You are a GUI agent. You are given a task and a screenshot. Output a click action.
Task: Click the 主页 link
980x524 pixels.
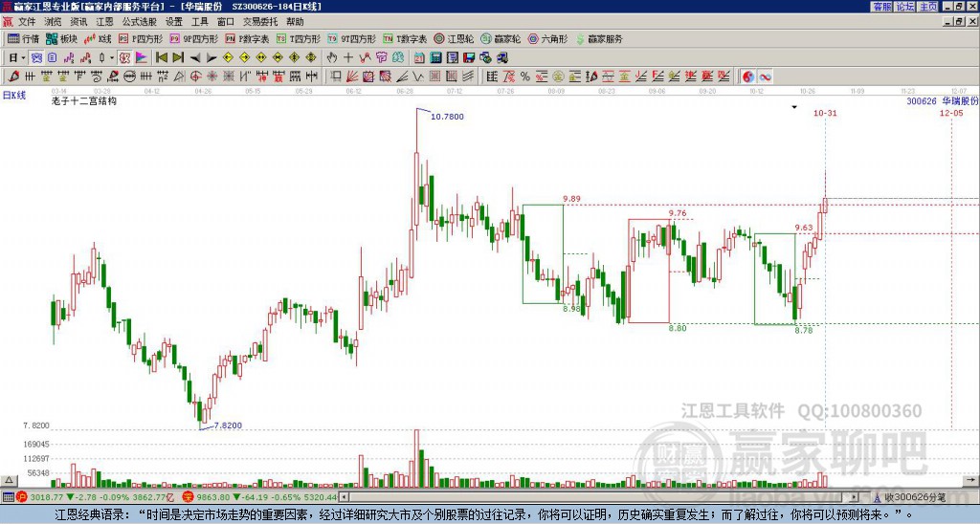pos(927,7)
